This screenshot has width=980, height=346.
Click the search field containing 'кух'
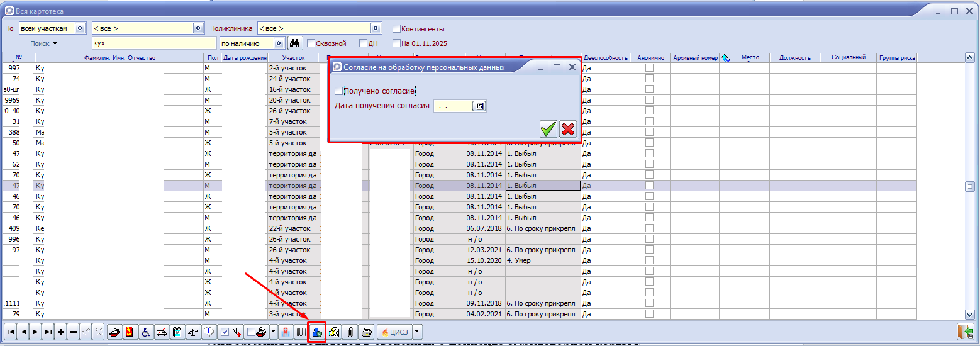(153, 43)
